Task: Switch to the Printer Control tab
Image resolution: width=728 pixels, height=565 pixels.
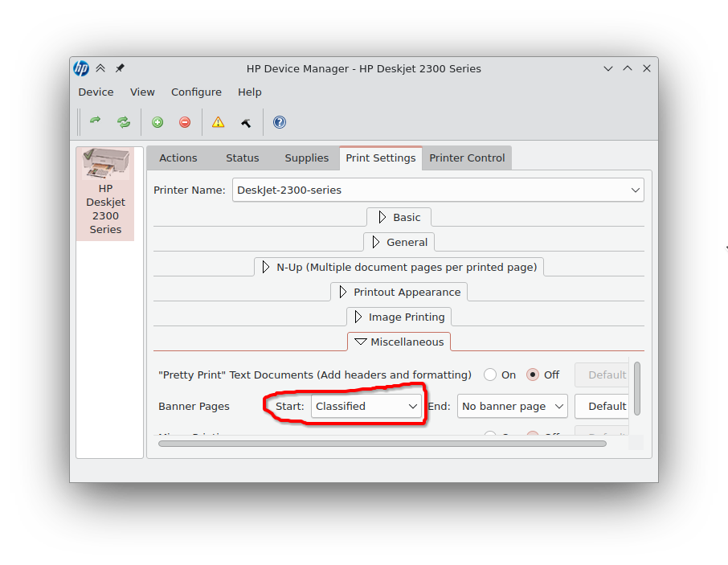Action: click(x=466, y=158)
